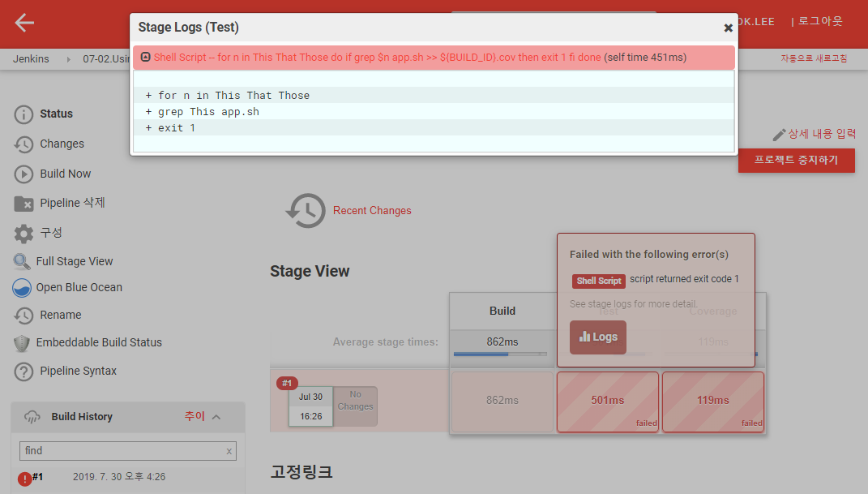868x494 pixels.
Task: Click the back arrow in the header
Action: [x=24, y=23]
